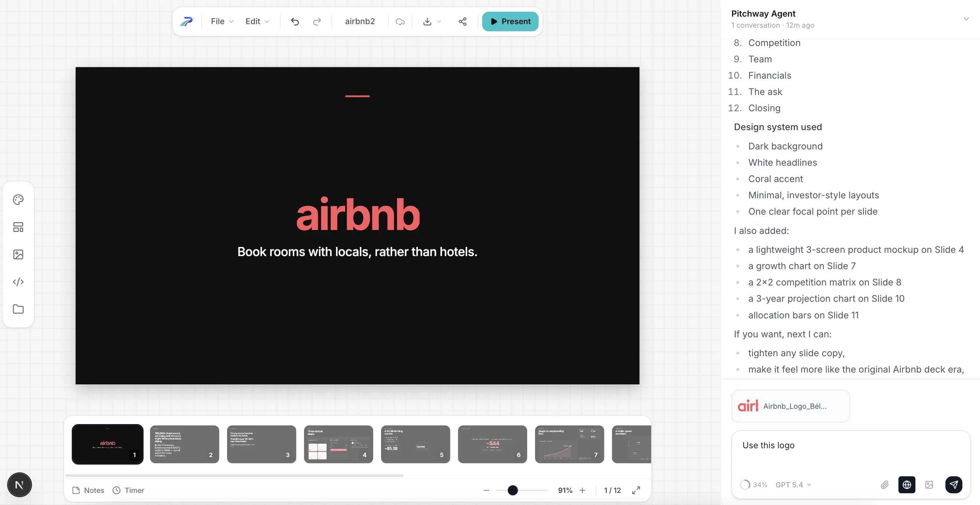This screenshot has width=980, height=505.
Task: Open the theme palette panel
Action: (x=18, y=199)
